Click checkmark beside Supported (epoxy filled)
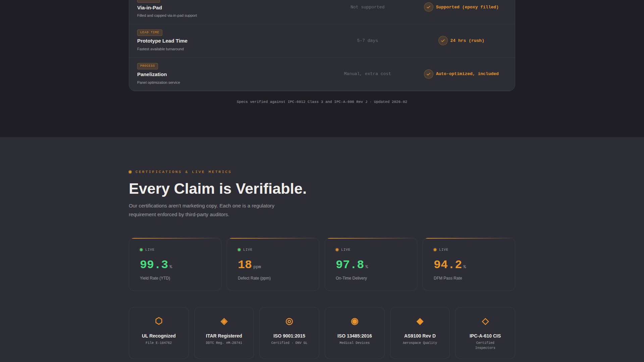 428,7
